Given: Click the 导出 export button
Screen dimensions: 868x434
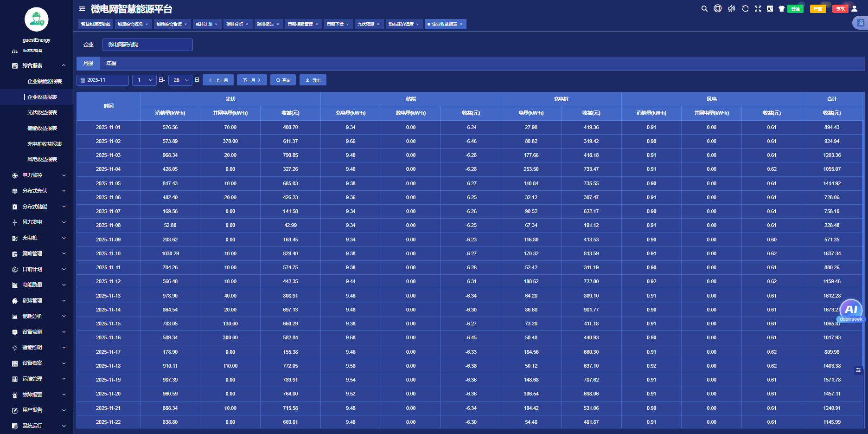Looking at the screenshot, I should point(313,80).
